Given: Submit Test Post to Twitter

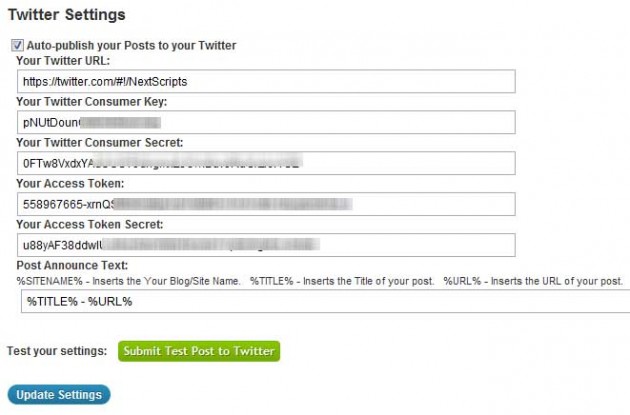Looking at the screenshot, I should point(199,351).
